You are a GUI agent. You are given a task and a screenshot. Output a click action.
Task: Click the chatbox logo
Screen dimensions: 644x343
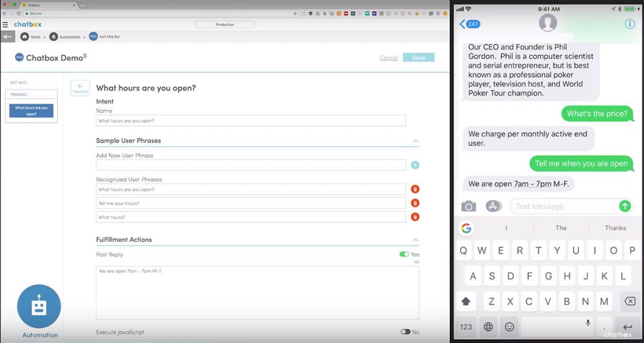(x=28, y=24)
